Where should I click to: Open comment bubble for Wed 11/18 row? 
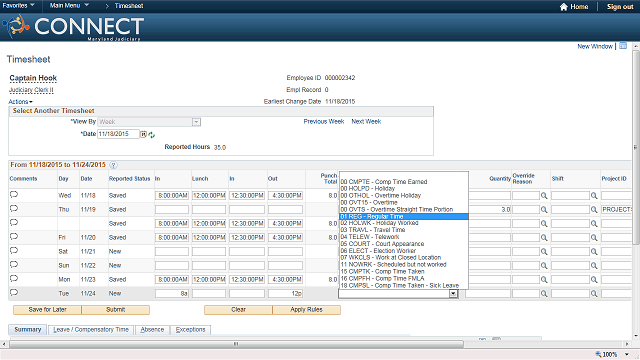tap(14, 195)
